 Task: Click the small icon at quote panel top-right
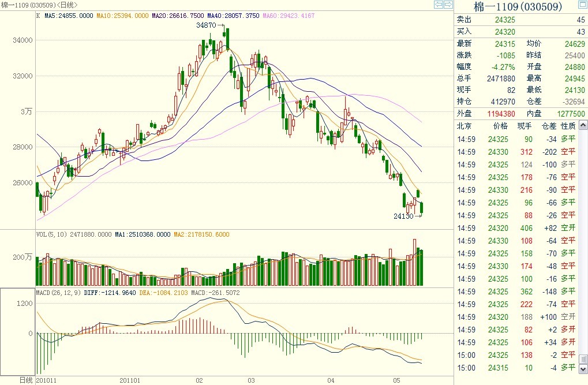pos(582,6)
